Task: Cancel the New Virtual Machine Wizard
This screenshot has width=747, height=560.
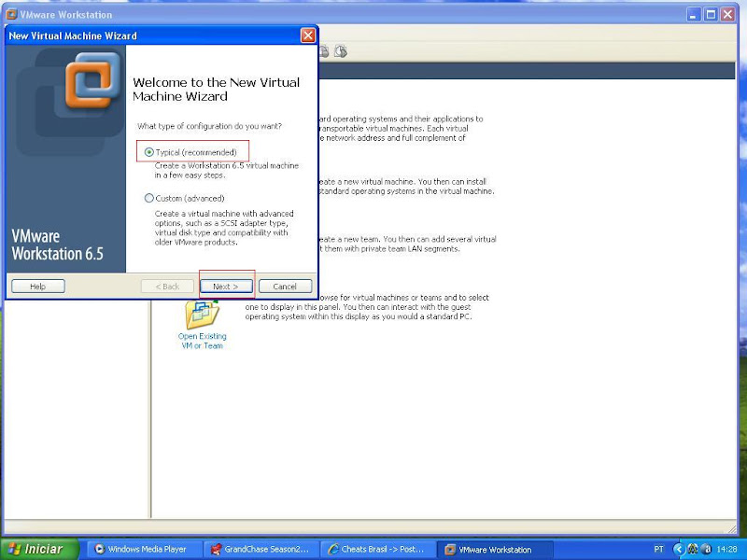Action: [285, 287]
